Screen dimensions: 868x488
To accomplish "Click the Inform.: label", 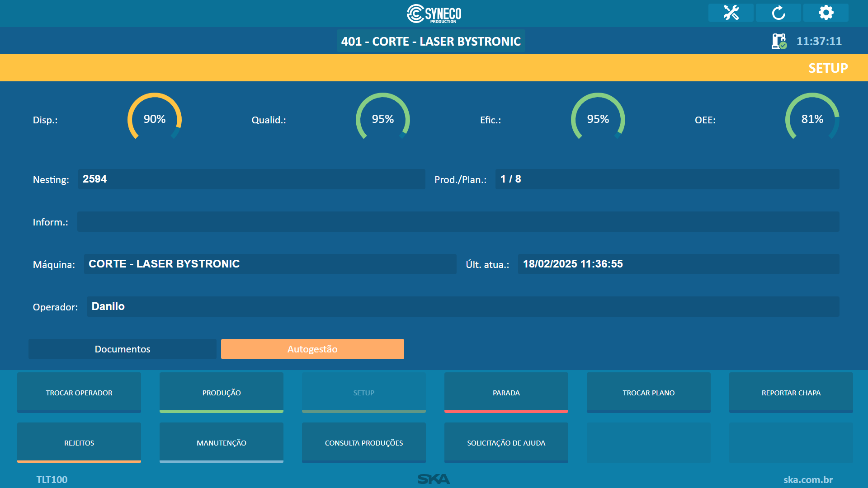I will point(50,222).
